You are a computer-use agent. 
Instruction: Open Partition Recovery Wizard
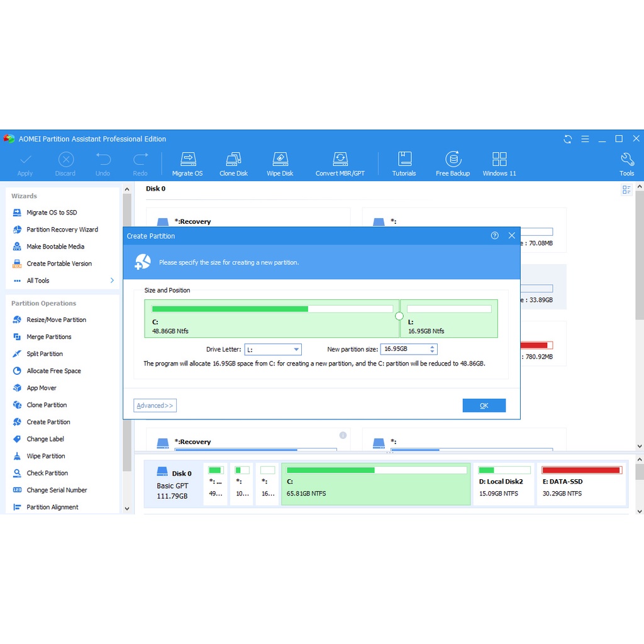click(x=62, y=230)
